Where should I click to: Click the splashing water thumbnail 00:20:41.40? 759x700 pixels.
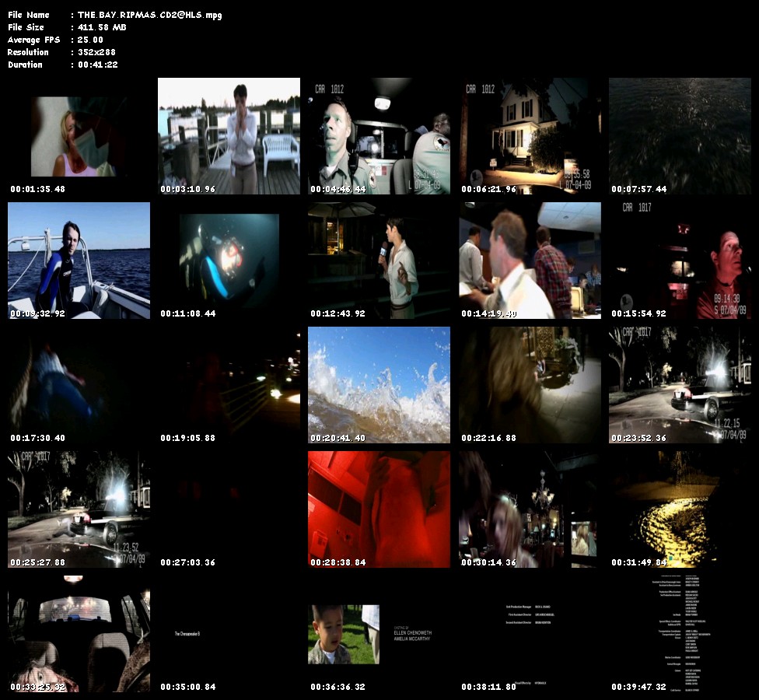379,385
